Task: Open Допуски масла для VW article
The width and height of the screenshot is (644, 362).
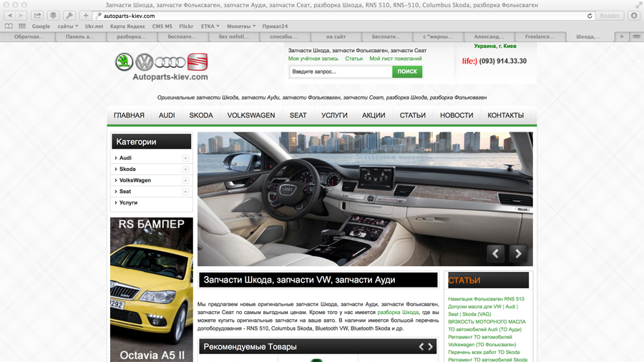Action: (482, 310)
